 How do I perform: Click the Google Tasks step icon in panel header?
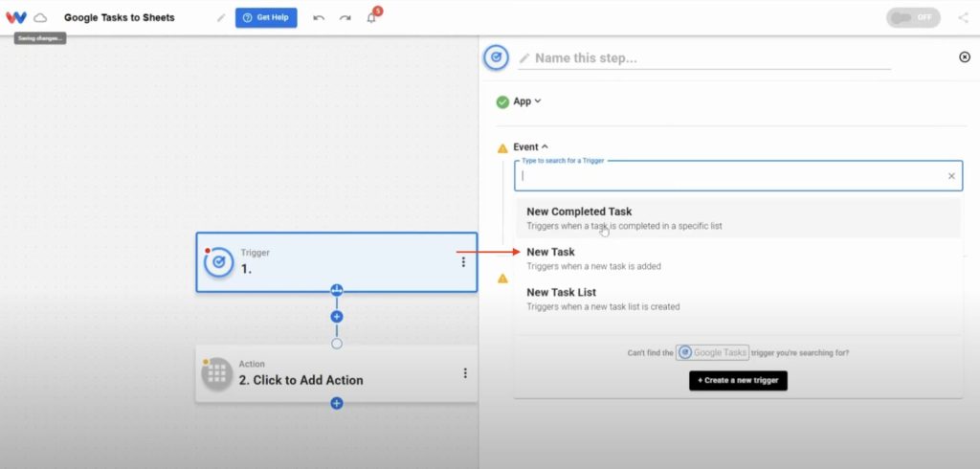497,57
